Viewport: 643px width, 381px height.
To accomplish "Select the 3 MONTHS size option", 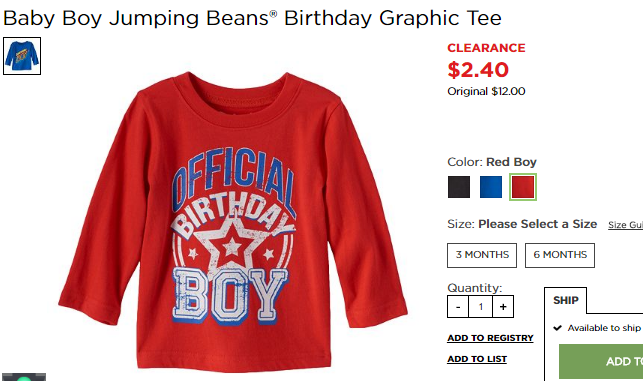I will click(x=482, y=255).
